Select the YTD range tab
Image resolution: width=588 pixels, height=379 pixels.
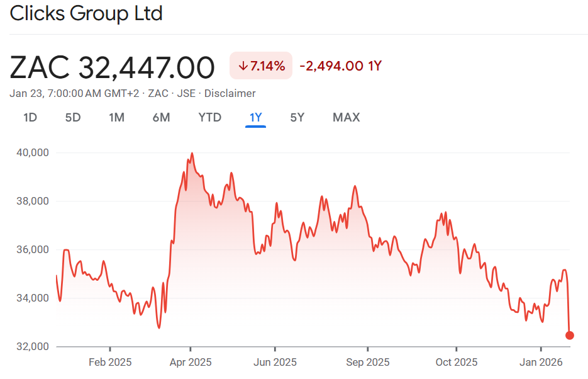click(x=210, y=117)
